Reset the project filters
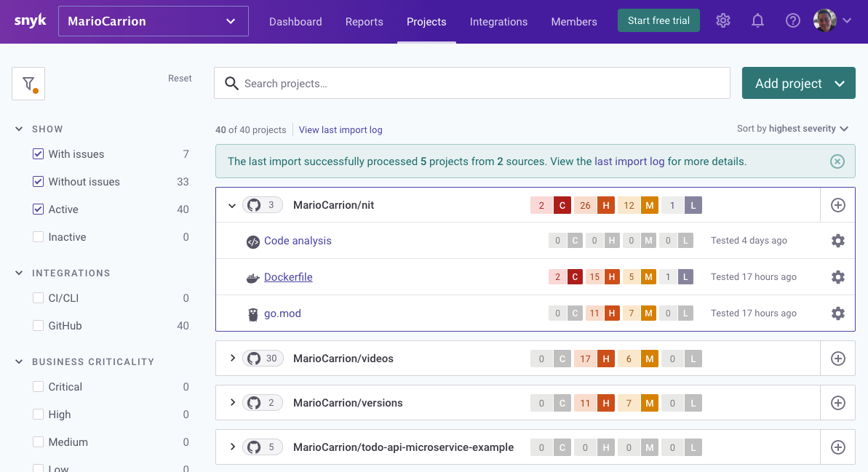Viewport: 868px width, 472px height. (180, 79)
